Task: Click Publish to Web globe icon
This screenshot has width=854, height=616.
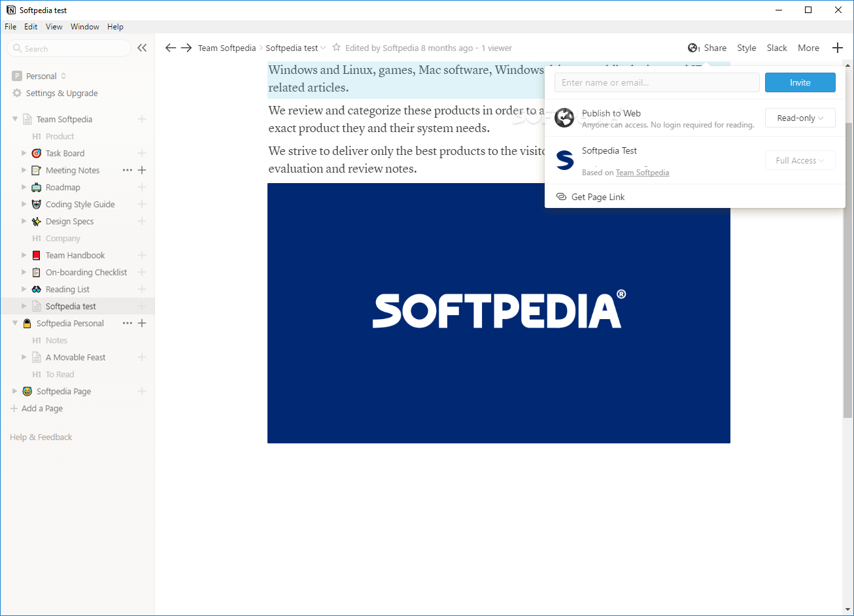Action: (x=564, y=118)
